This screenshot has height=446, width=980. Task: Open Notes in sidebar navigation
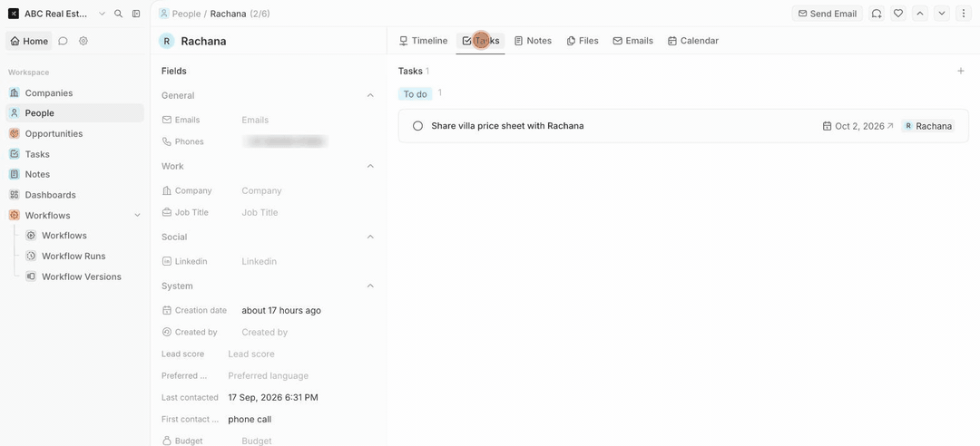coord(75,174)
